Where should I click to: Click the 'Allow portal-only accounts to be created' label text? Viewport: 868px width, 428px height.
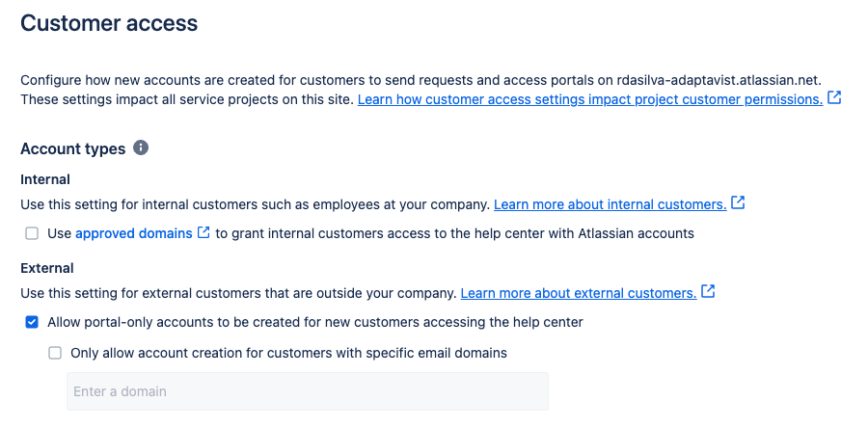pyautogui.click(x=315, y=322)
